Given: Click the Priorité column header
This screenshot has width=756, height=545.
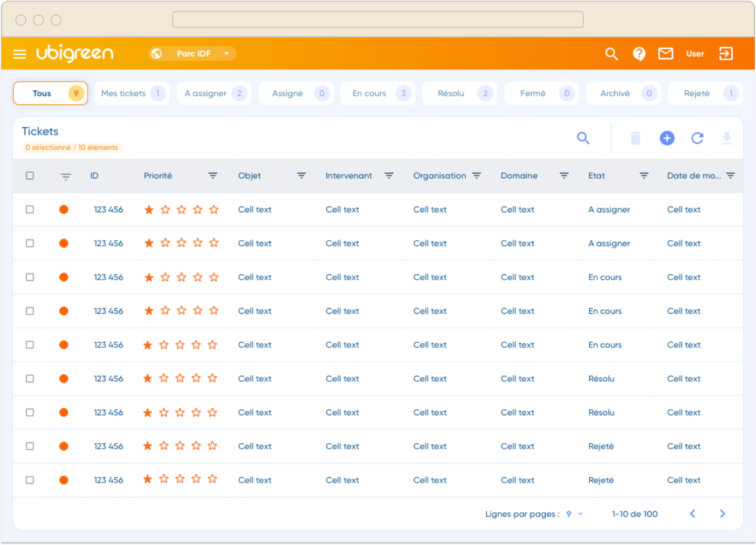Looking at the screenshot, I should coord(158,176).
